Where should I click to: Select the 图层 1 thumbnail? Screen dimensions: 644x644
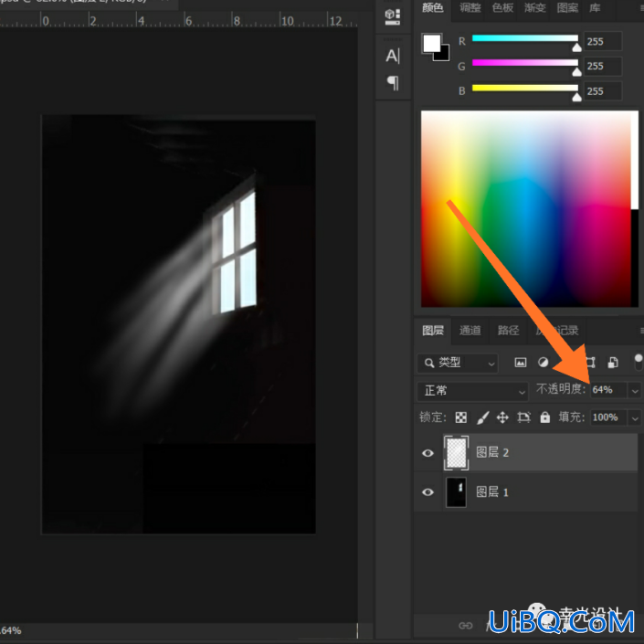tap(456, 492)
